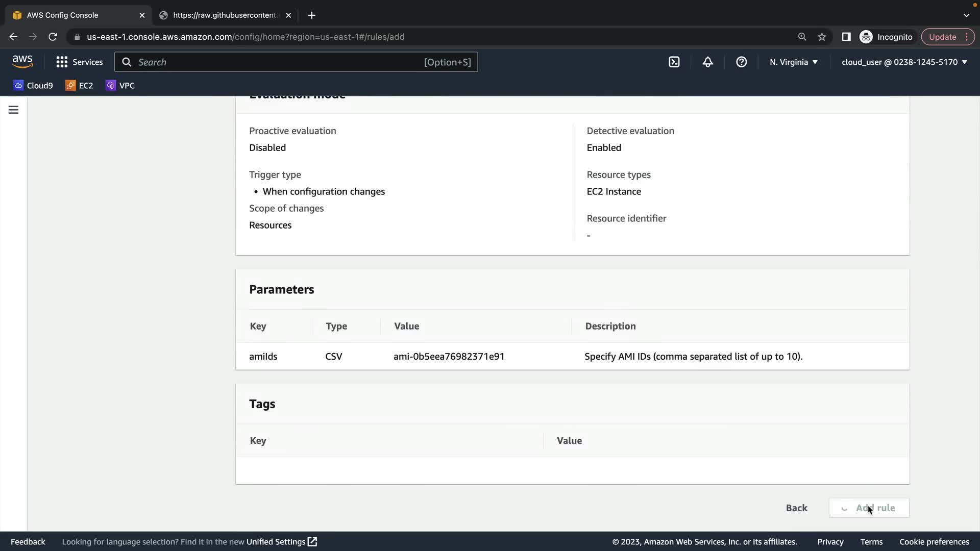Open the EC2 shortcut
Image resolution: width=980 pixels, height=551 pixels.
[79, 86]
